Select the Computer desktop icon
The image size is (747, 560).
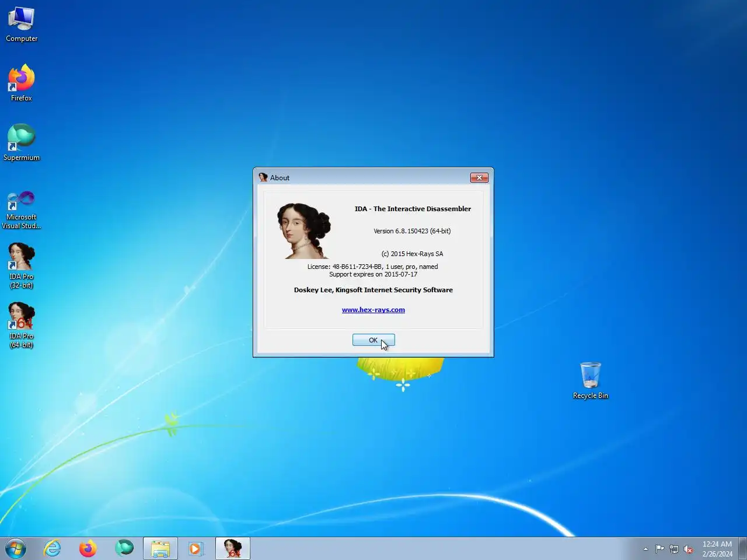tap(22, 24)
